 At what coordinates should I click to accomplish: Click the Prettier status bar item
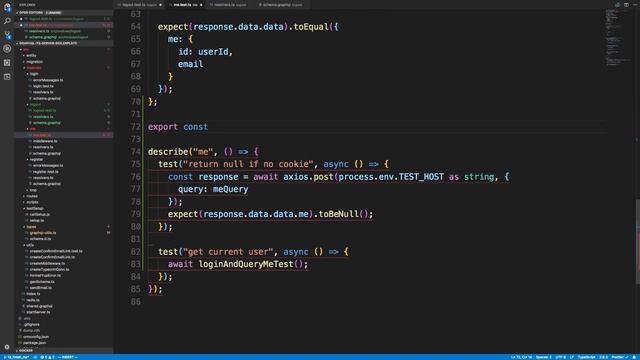coord(619,357)
